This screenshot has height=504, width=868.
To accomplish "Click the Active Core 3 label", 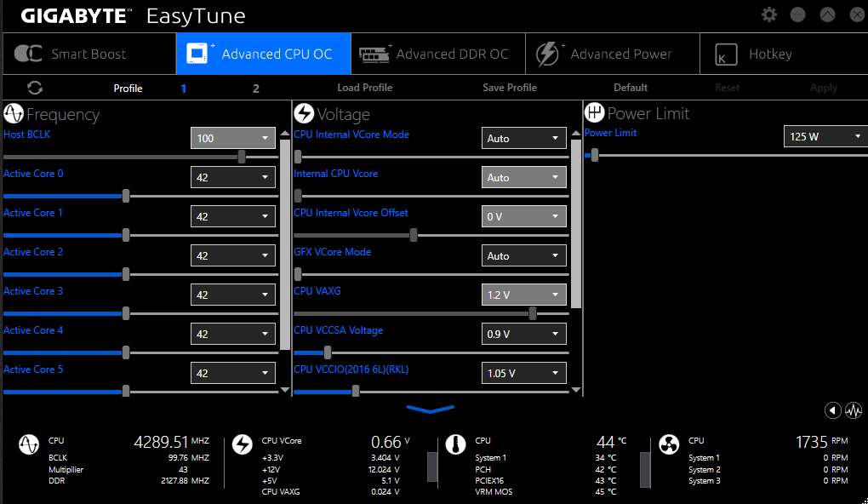I will pos(33,291).
